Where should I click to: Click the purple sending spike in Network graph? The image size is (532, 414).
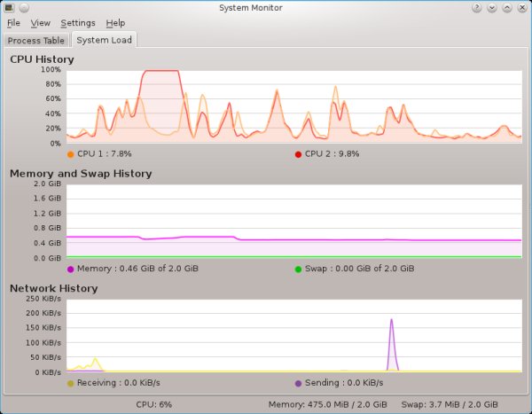(x=392, y=343)
